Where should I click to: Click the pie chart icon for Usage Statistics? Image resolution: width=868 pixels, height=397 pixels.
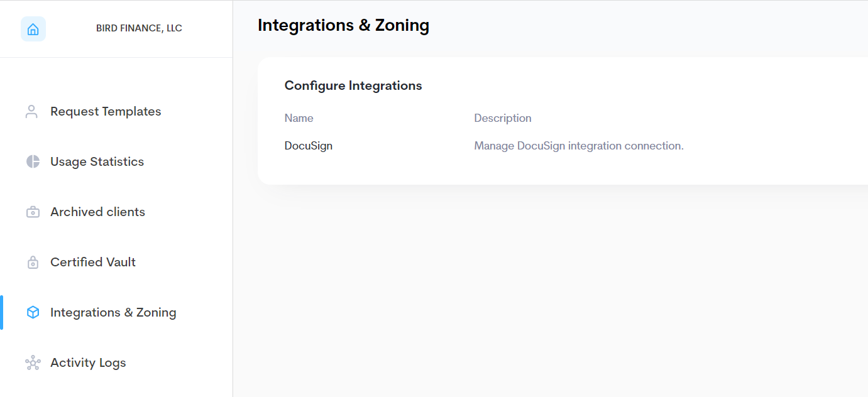(31, 161)
